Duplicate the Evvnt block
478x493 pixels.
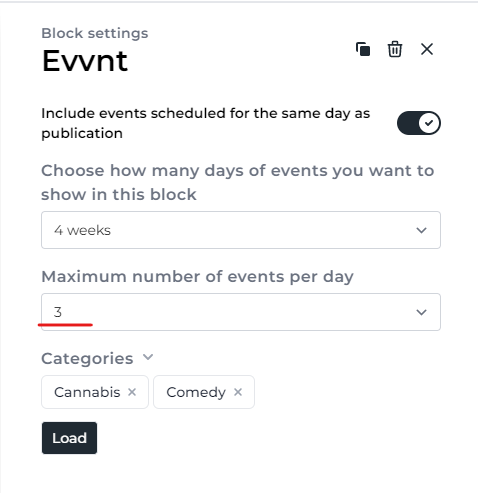point(363,49)
